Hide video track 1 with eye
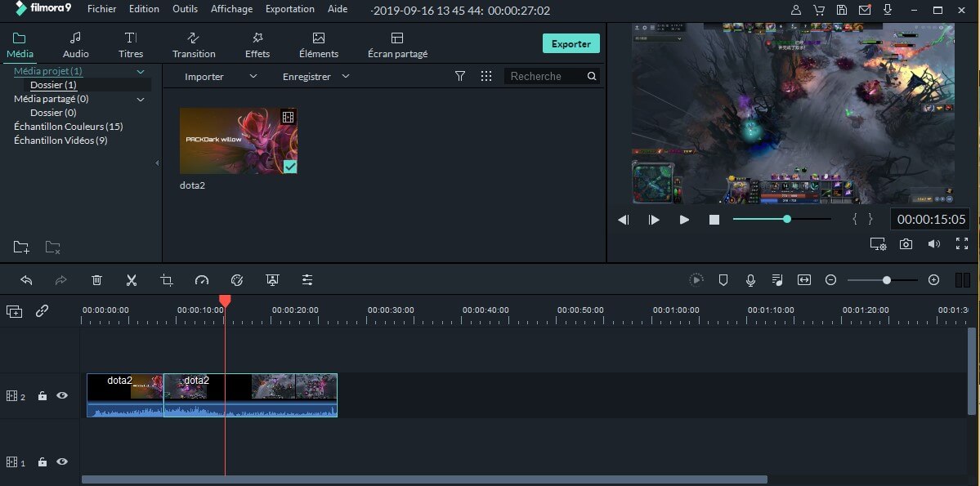The width and height of the screenshot is (980, 486). click(62, 461)
